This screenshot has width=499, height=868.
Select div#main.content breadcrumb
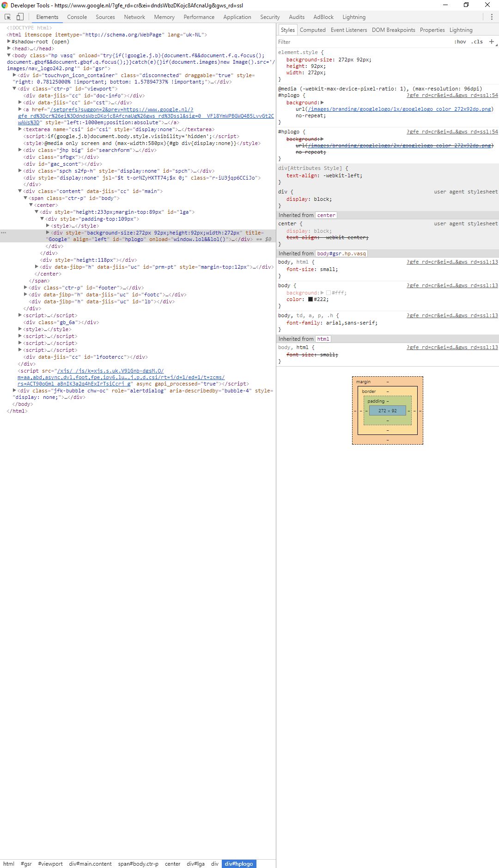(91, 864)
